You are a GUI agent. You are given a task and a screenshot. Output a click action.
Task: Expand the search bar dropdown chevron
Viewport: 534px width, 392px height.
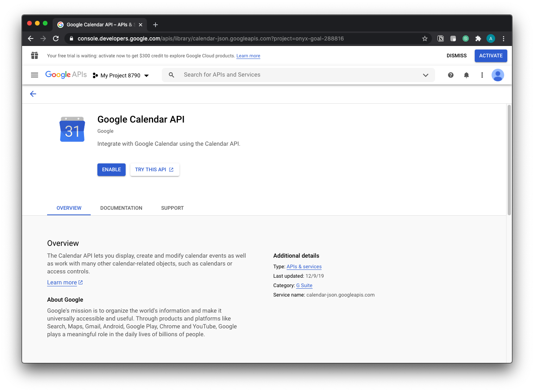[426, 75]
